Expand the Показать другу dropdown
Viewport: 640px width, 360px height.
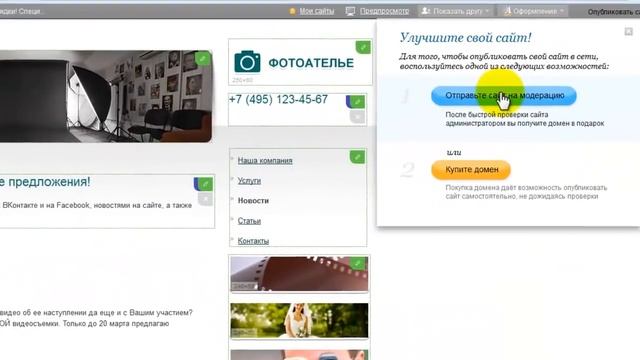click(455, 11)
